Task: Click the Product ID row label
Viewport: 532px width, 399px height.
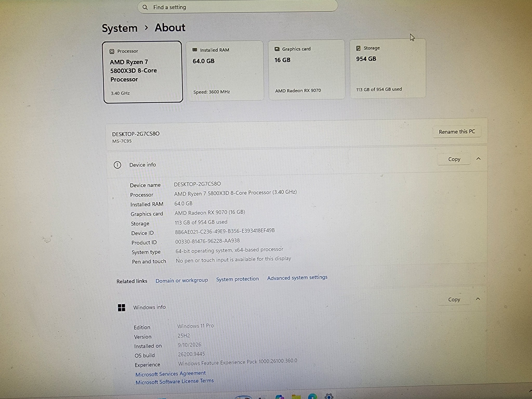Action: 144,243
